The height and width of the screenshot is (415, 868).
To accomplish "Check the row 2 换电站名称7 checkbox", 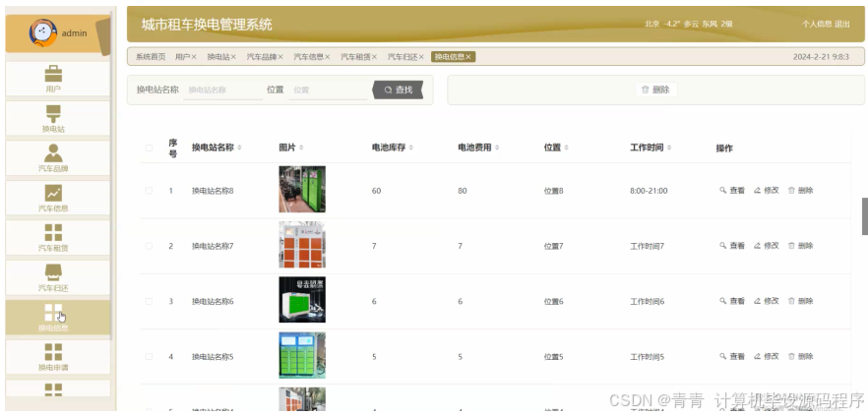I will pos(149,246).
